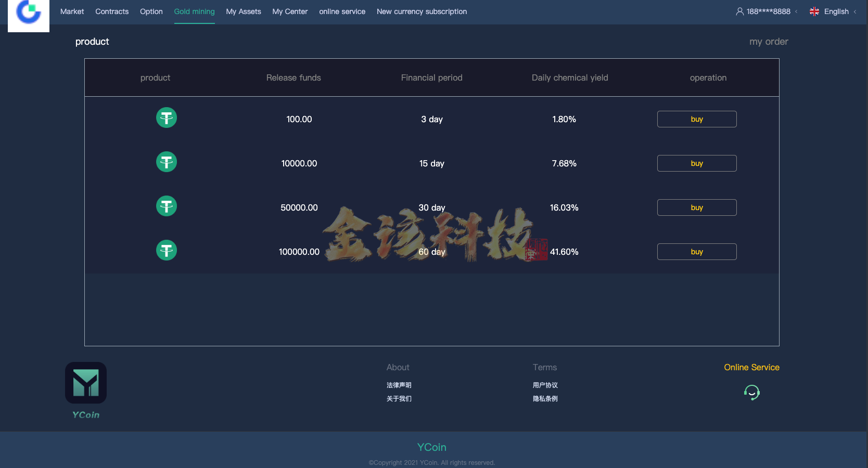The height and width of the screenshot is (468, 868).
Task: Switch to the Contracts page
Action: (x=112, y=11)
